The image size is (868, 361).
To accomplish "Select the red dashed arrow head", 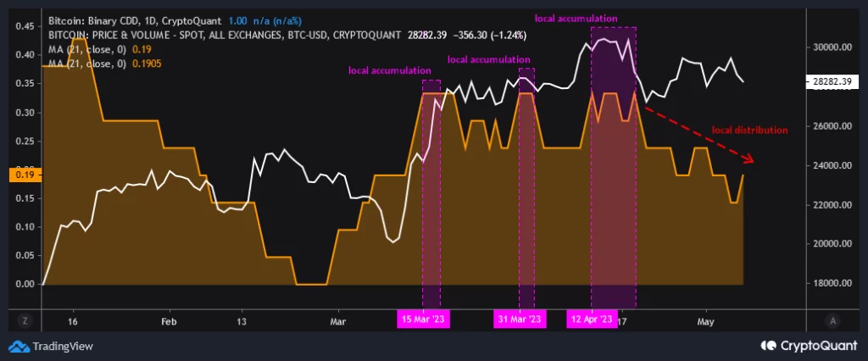I will pyautogui.click(x=748, y=159).
